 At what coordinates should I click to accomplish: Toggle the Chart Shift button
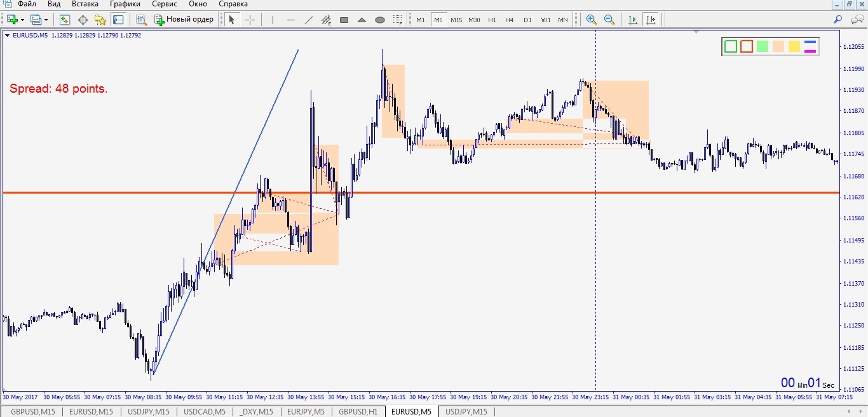click(651, 20)
